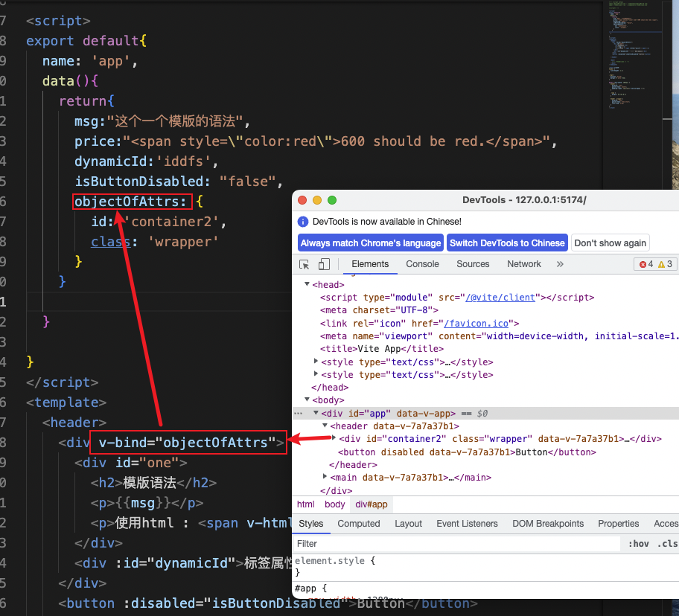Click export default line in editor
The height and width of the screenshot is (616, 679).
86,41
